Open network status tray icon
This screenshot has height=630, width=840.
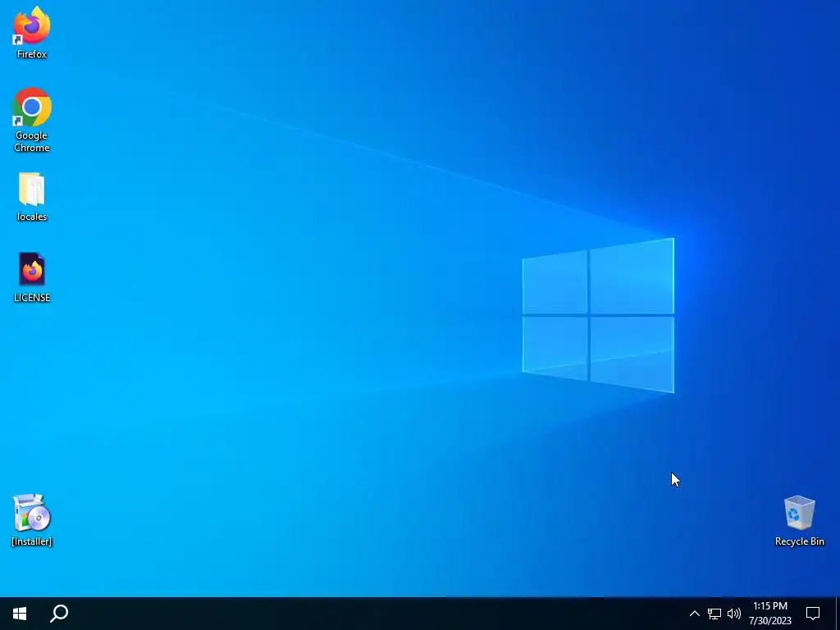(714, 614)
